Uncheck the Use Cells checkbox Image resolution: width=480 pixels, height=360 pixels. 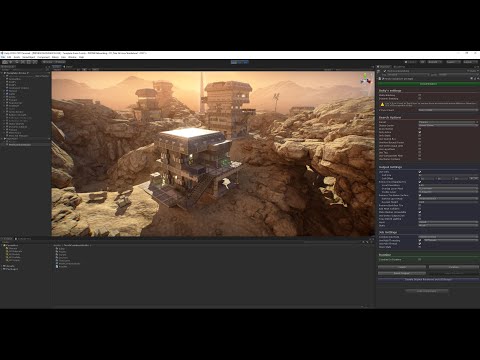pos(420,172)
